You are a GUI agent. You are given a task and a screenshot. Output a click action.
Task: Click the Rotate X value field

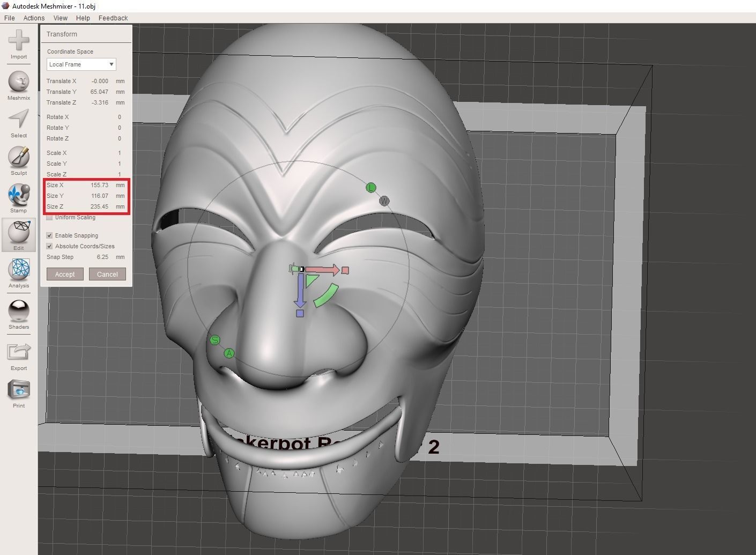(x=119, y=117)
